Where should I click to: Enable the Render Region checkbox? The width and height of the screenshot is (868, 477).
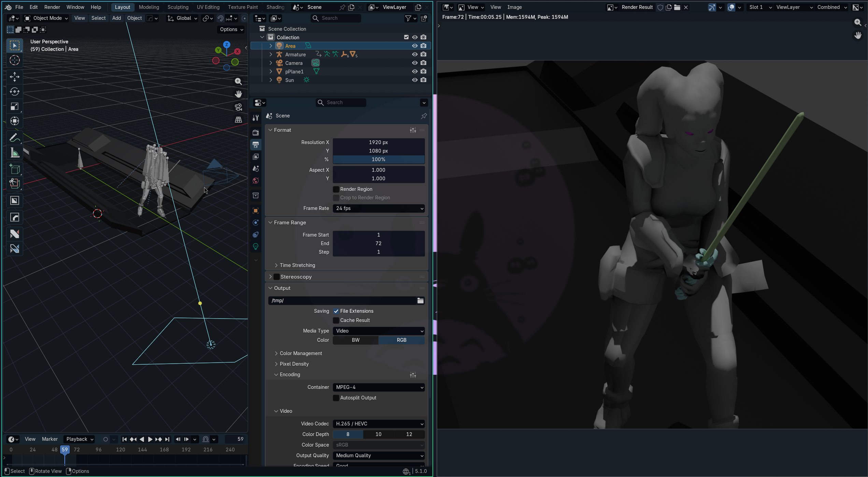(x=336, y=189)
